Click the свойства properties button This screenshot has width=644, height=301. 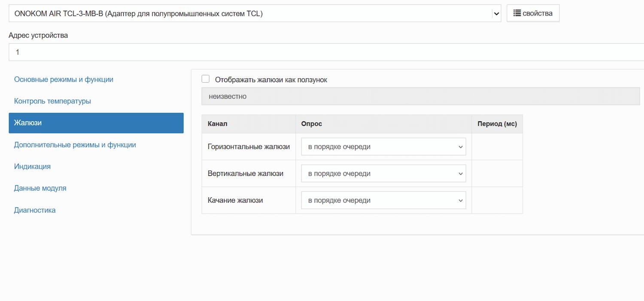click(533, 13)
